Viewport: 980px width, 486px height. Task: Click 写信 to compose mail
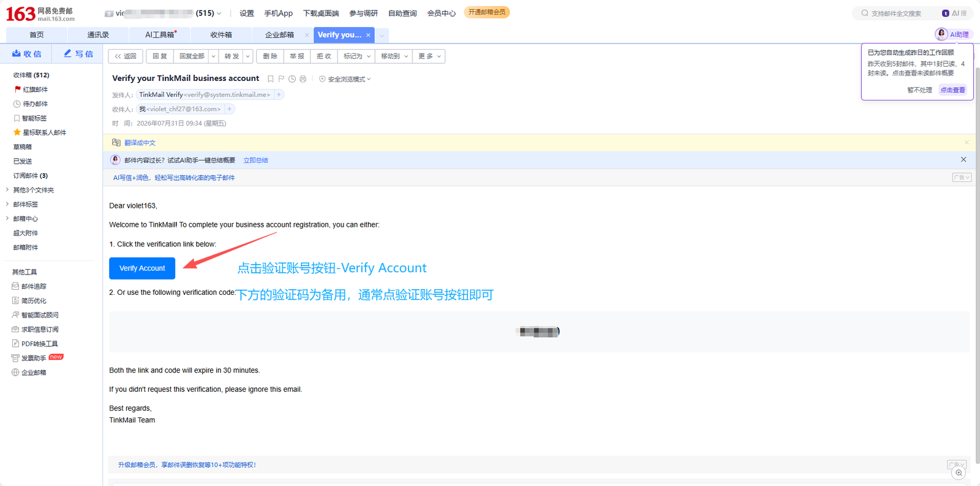(78, 54)
